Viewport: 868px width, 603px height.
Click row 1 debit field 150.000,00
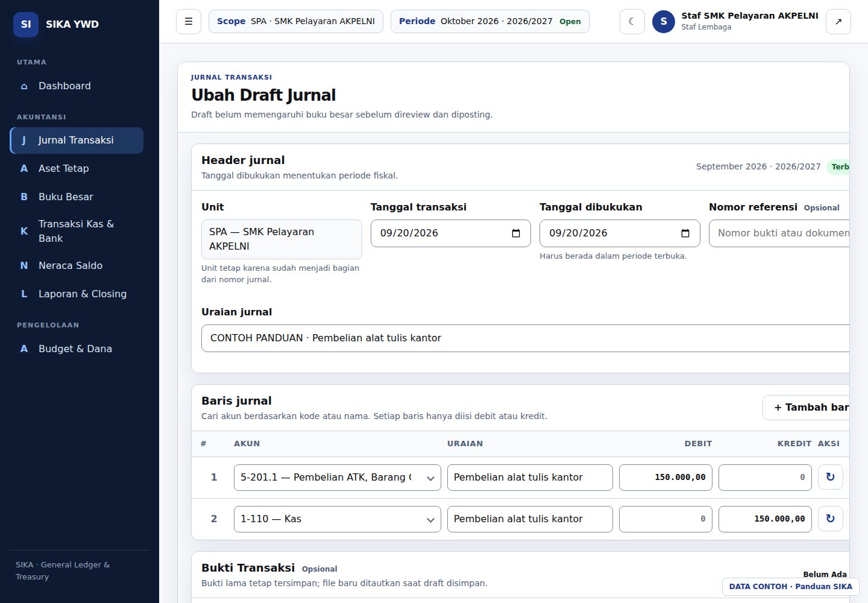(666, 478)
